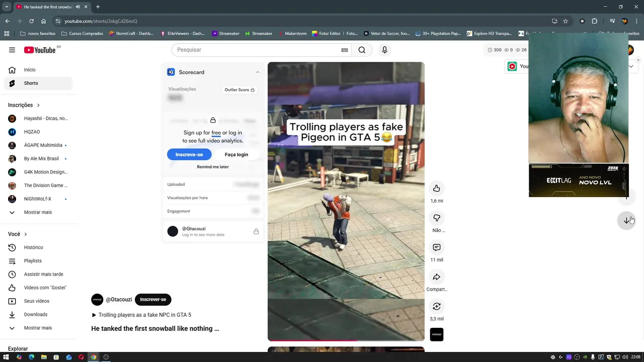Open remix option showing 3,3 mil
The height and width of the screenshot is (362, 644).
(x=437, y=306)
